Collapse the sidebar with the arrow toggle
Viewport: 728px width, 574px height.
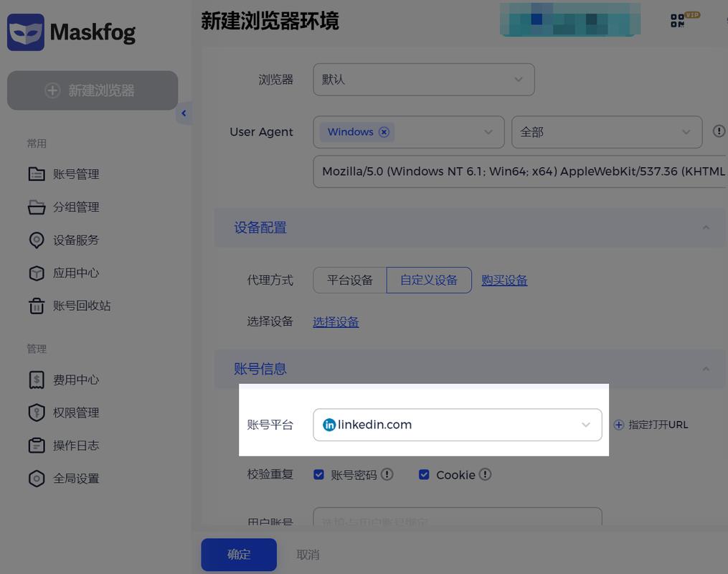184,113
